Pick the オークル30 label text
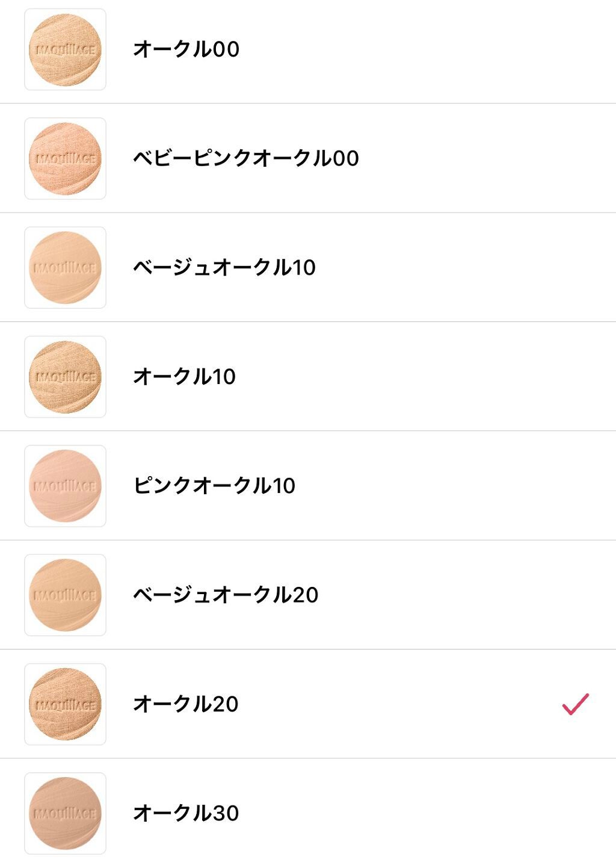616x865 pixels. coord(186,813)
